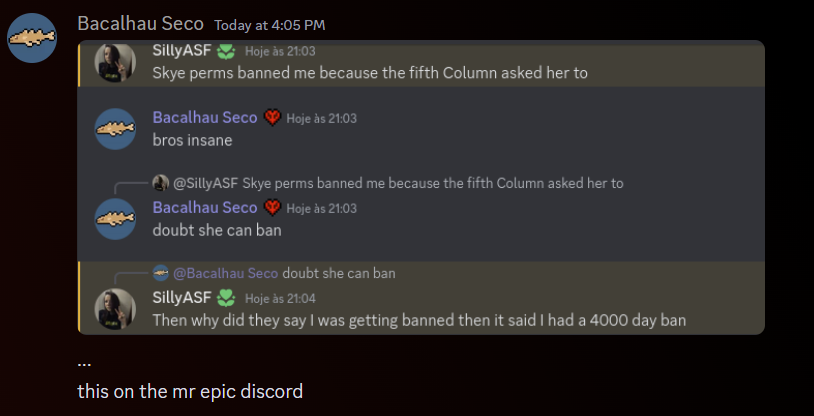Open the embedded Discord screenshot image
The height and width of the screenshot is (416, 814).
click(421, 187)
